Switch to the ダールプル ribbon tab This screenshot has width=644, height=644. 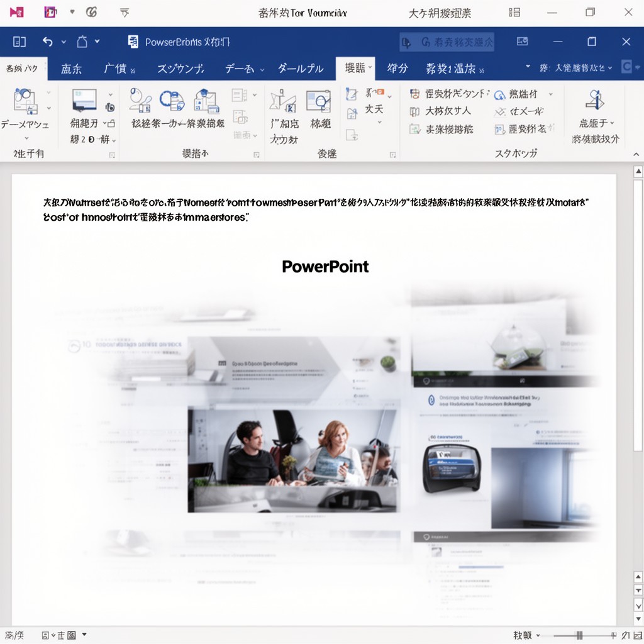click(x=300, y=69)
